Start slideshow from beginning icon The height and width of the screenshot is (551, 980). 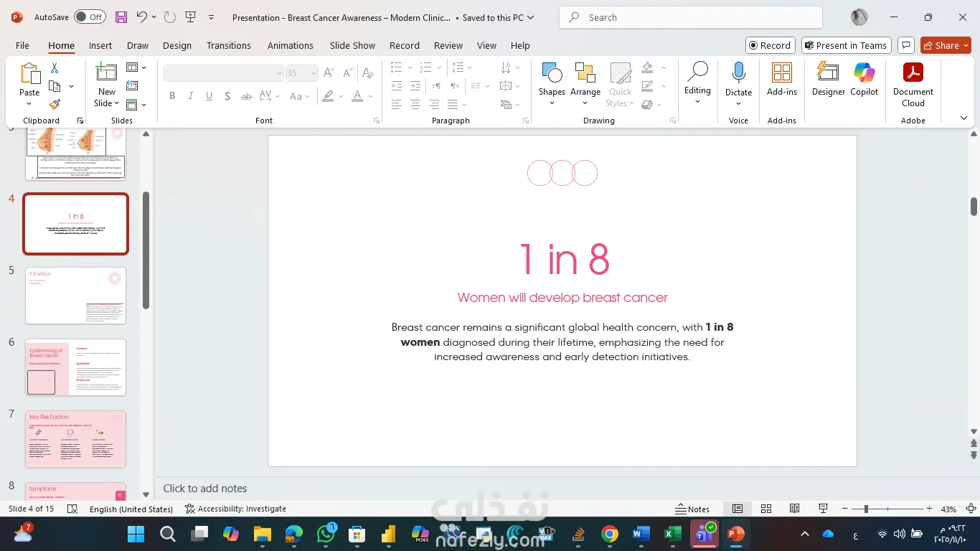point(190,17)
